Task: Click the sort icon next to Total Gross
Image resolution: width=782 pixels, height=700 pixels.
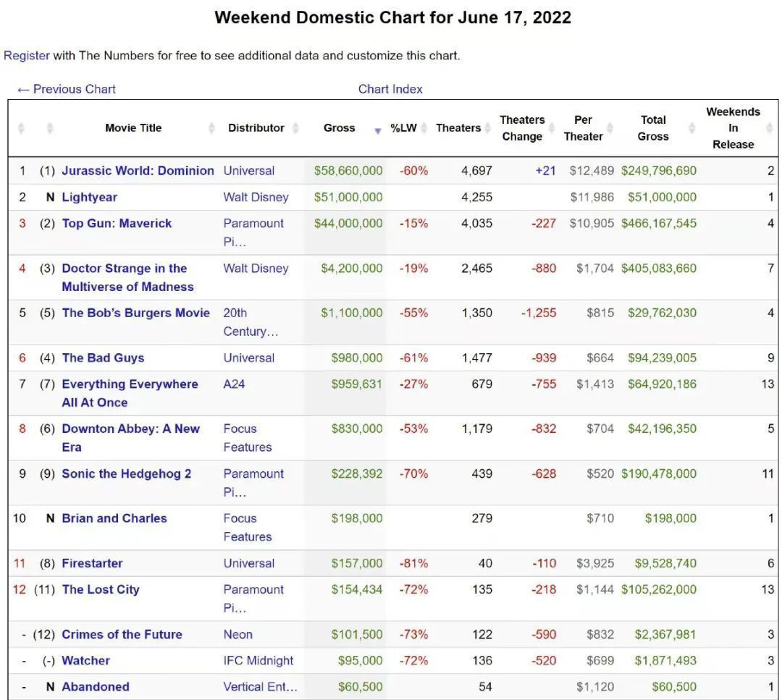Action: click(x=692, y=128)
